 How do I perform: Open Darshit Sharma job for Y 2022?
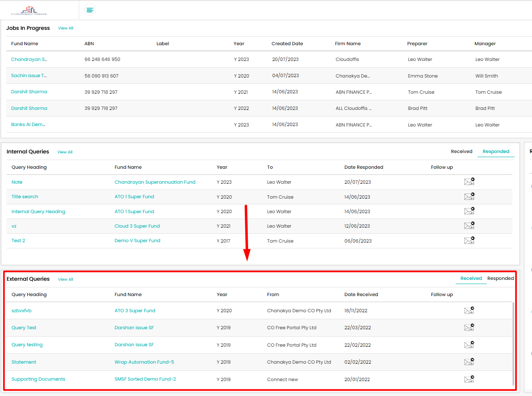coord(29,108)
